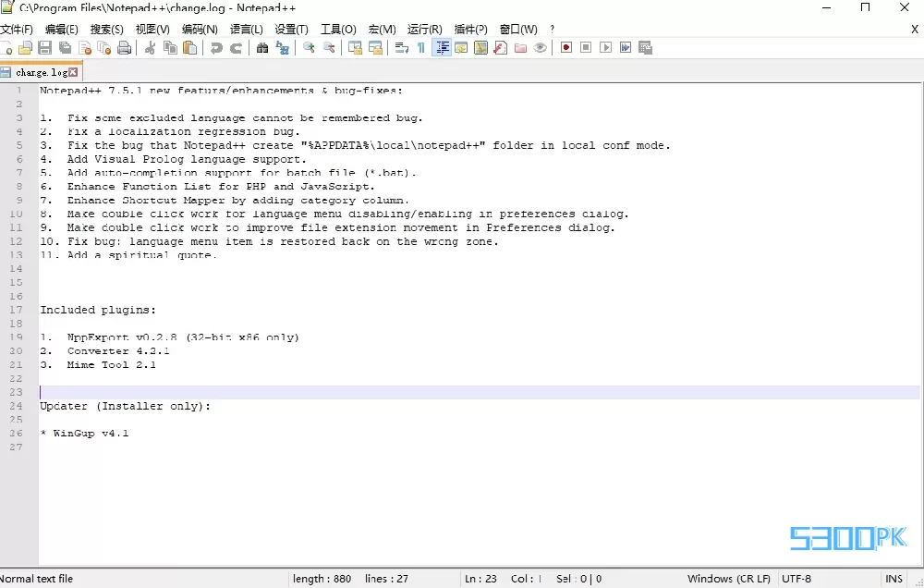Stop macro recording square icon

(x=586, y=48)
